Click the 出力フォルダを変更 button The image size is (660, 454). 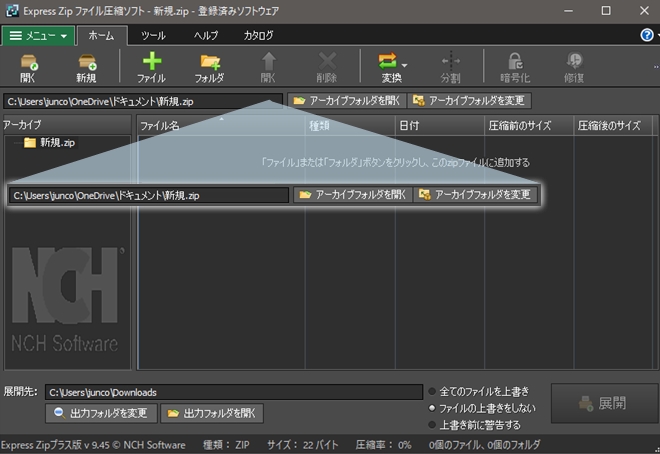(x=101, y=413)
